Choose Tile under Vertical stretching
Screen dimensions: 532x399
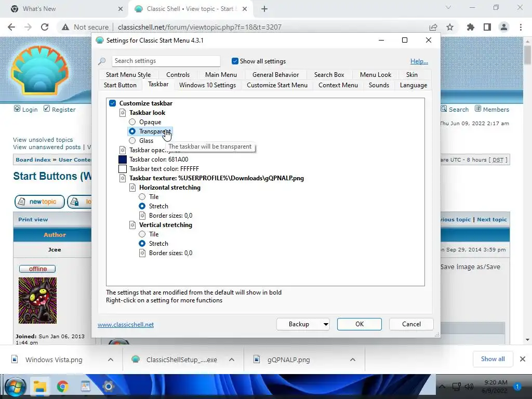pos(142,234)
